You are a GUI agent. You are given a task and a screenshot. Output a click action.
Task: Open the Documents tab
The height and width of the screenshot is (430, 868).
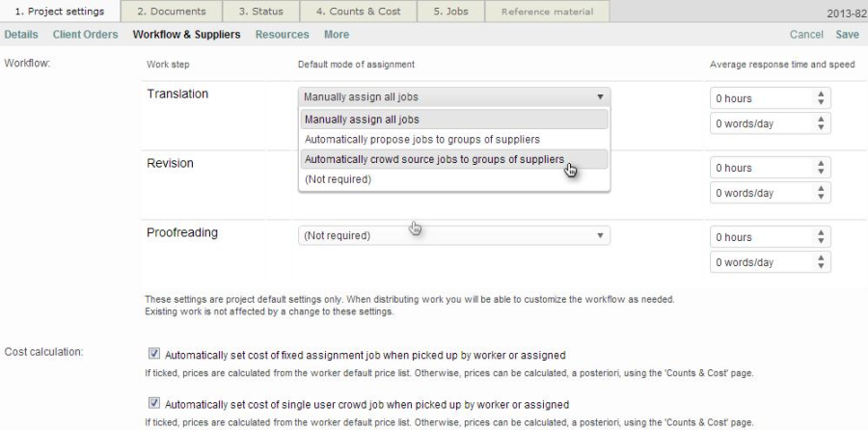tap(171, 12)
